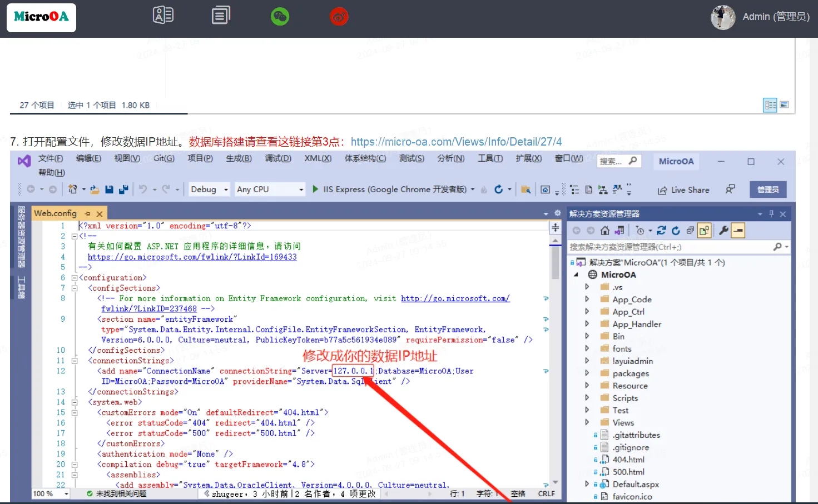Open the 100 % zoom dropdown

point(51,493)
